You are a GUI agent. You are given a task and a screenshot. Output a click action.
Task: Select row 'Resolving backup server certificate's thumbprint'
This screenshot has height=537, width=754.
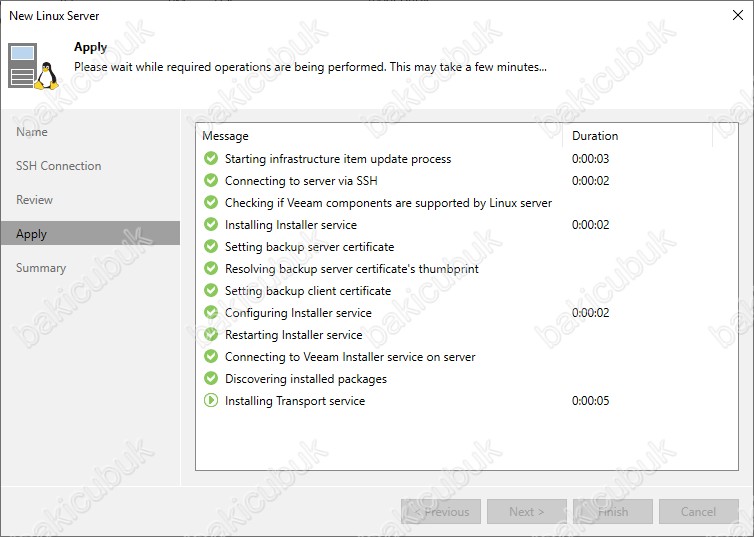tap(466, 269)
